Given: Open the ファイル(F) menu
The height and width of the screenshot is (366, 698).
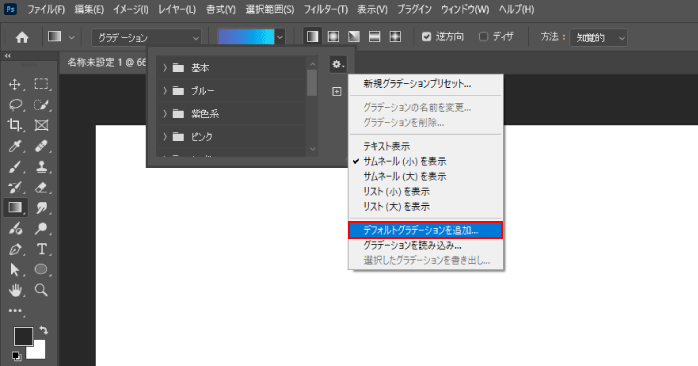Looking at the screenshot, I should (x=46, y=9).
